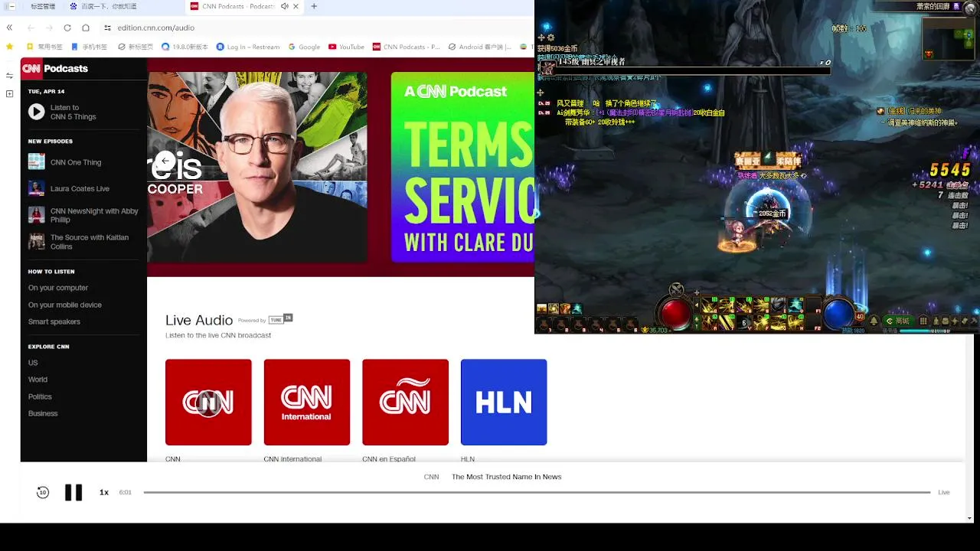Open the On your computer link
The image size is (980, 551).
click(x=58, y=288)
